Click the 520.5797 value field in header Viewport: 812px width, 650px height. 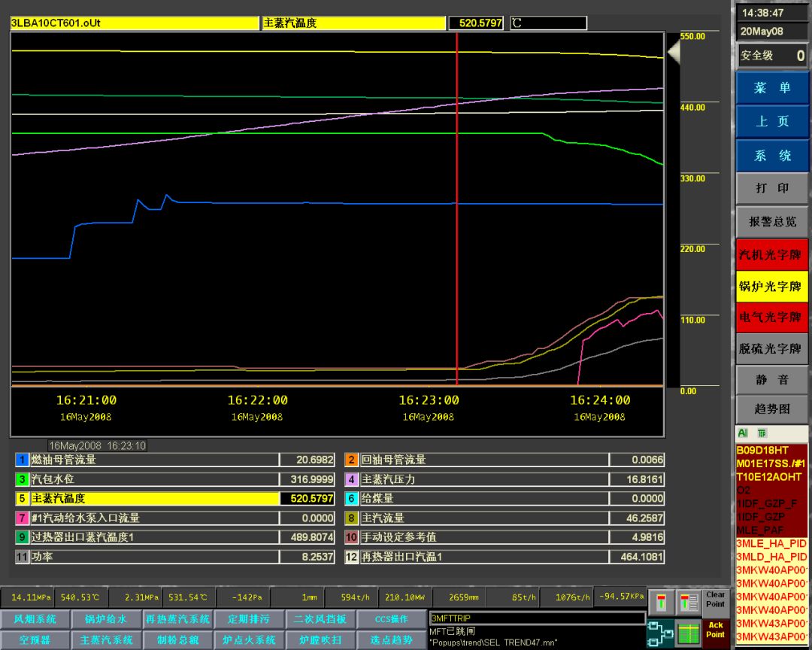click(x=476, y=23)
